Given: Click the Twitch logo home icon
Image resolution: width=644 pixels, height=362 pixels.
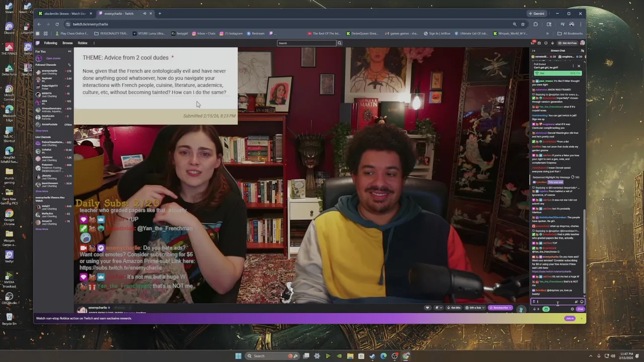Looking at the screenshot, I should pyautogui.click(x=37, y=43).
